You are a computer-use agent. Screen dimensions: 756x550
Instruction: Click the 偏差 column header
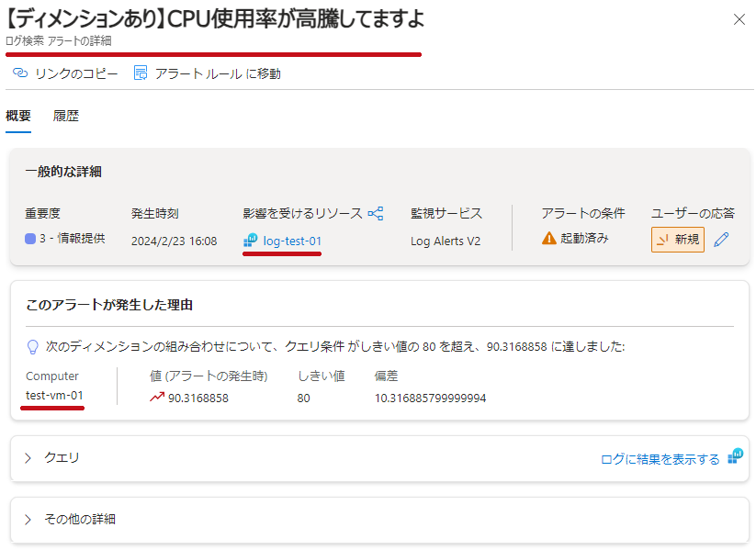(386, 376)
